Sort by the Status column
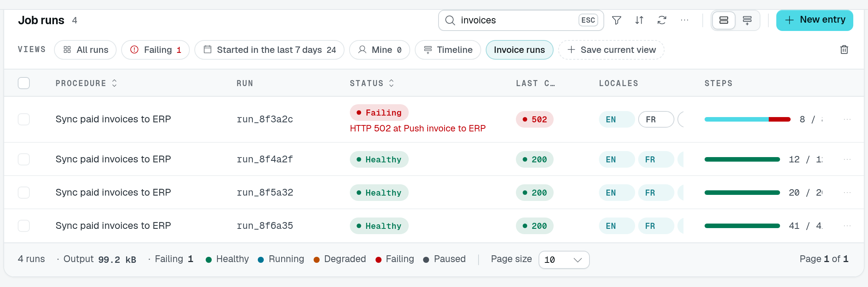Viewport: 868px width, 287px height. point(372,83)
